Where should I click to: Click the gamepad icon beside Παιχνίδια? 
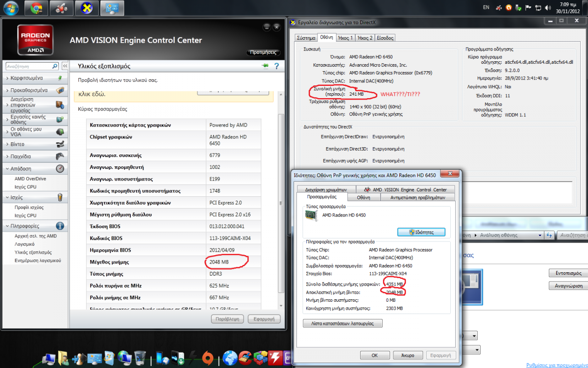[60, 157]
